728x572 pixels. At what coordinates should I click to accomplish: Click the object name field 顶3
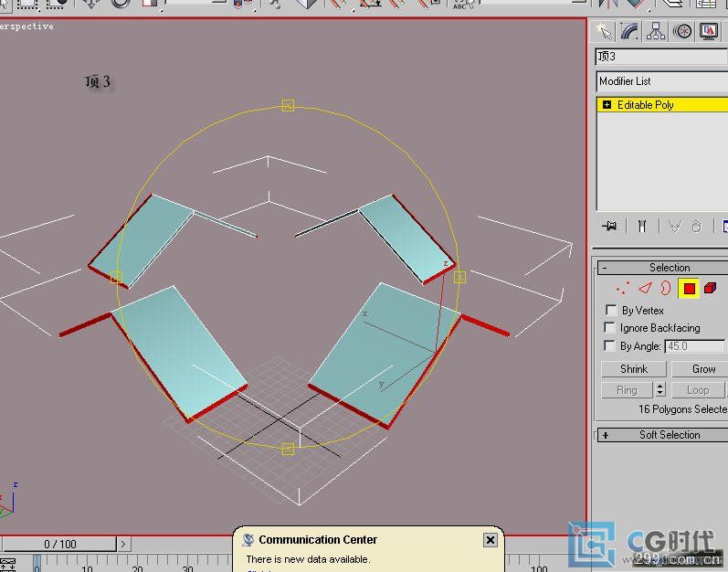coord(661,56)
